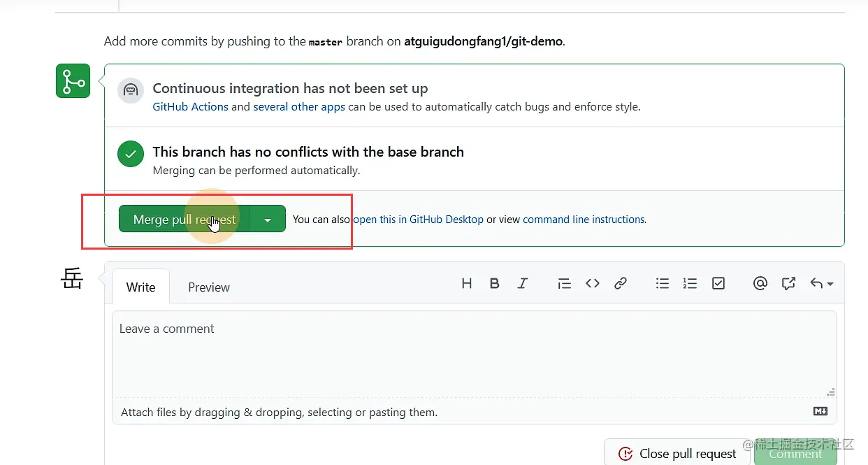Insert a bulleted list
This screenshot has height=465, width=868.
[x=663, y=283]
